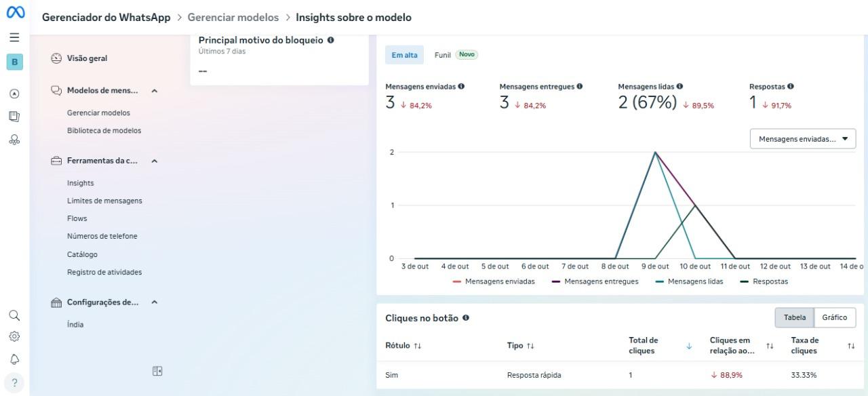Collapse the Ferramentas da conta section

tap(154, 161)
